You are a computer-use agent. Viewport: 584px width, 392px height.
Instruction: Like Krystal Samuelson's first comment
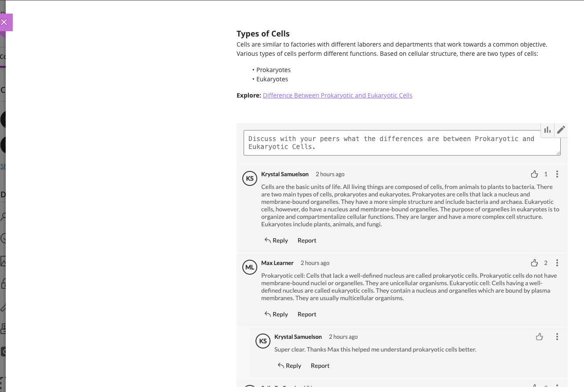point(534,174)
